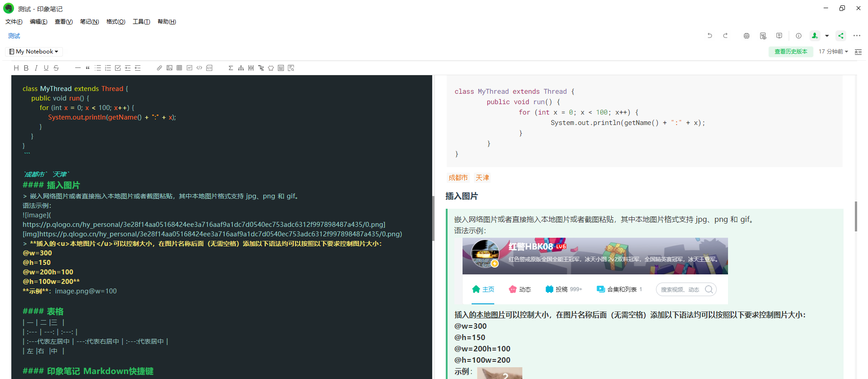Screen dimensions: 868x379
Task: Click the 成都市 tag in preview
Action: pos(458,178)
